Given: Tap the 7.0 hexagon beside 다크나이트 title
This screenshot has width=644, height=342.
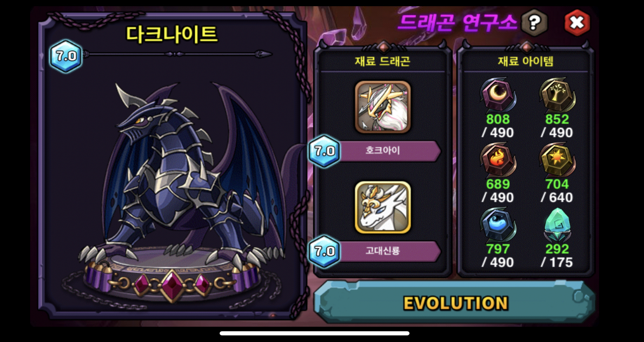Looking at the screenshot, I should click(66, 56).
